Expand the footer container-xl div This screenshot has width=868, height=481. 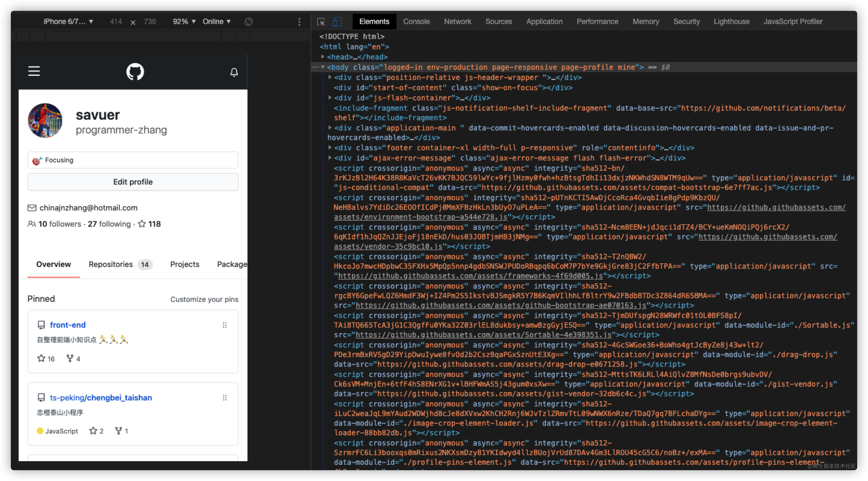click(330, 148)
